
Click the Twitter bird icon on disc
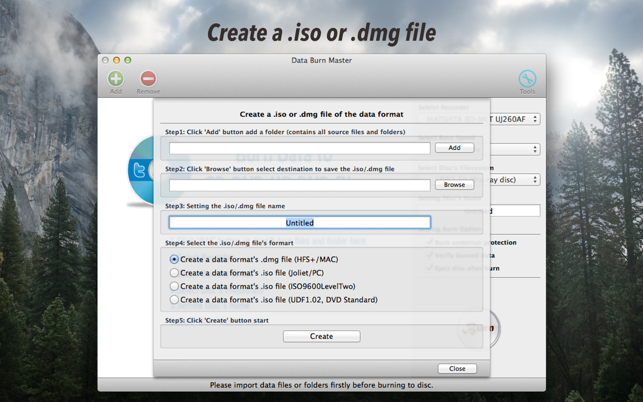(139, 170)
